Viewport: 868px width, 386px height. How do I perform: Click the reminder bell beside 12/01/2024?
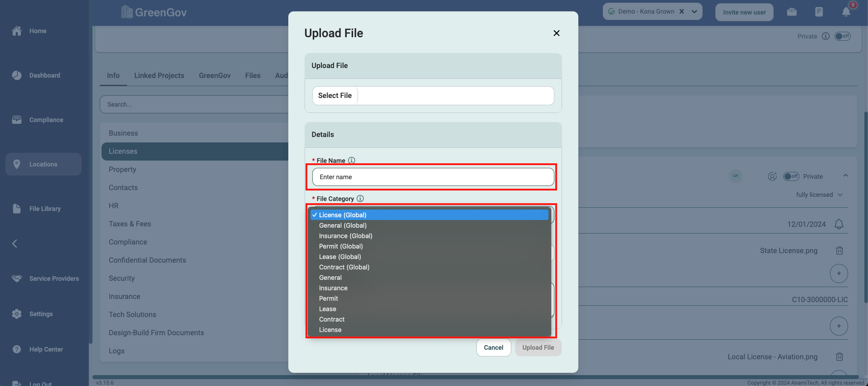pyautogui.click(x=839, y=224)
